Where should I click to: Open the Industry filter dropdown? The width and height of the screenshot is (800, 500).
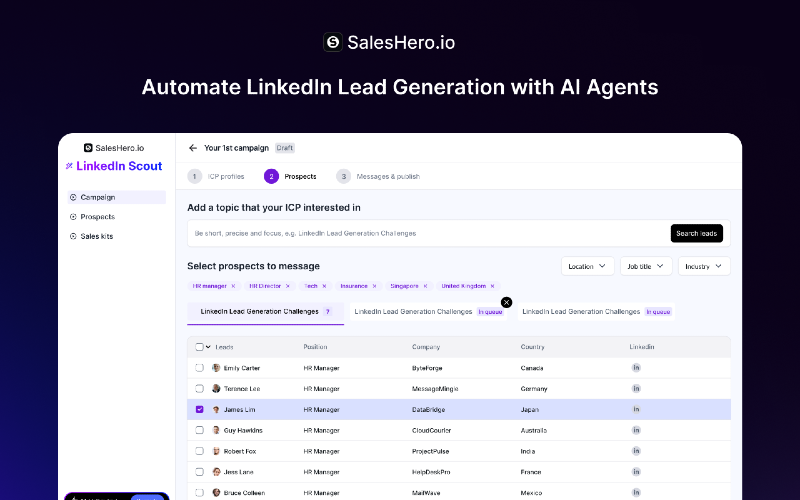704,266
